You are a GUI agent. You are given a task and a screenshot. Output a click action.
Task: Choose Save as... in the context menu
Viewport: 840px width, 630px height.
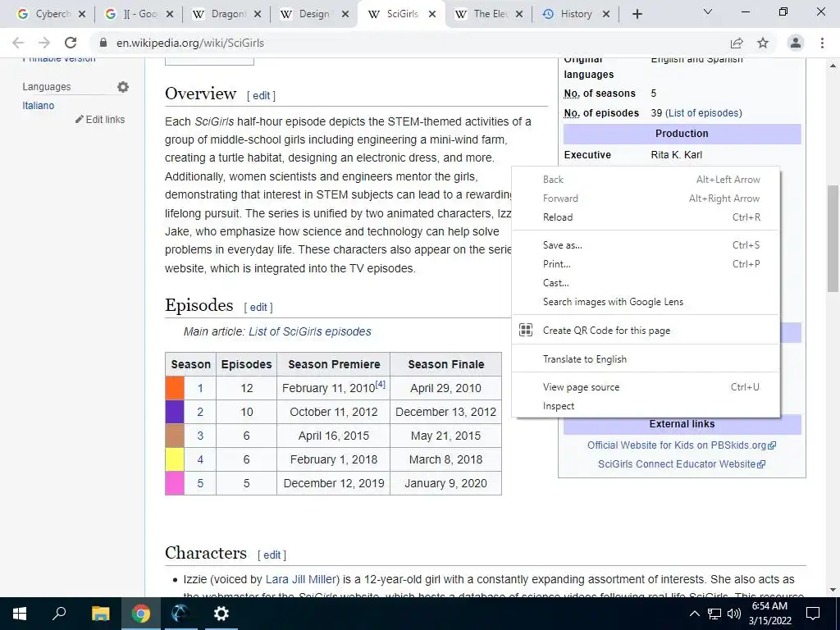[646, 244]
